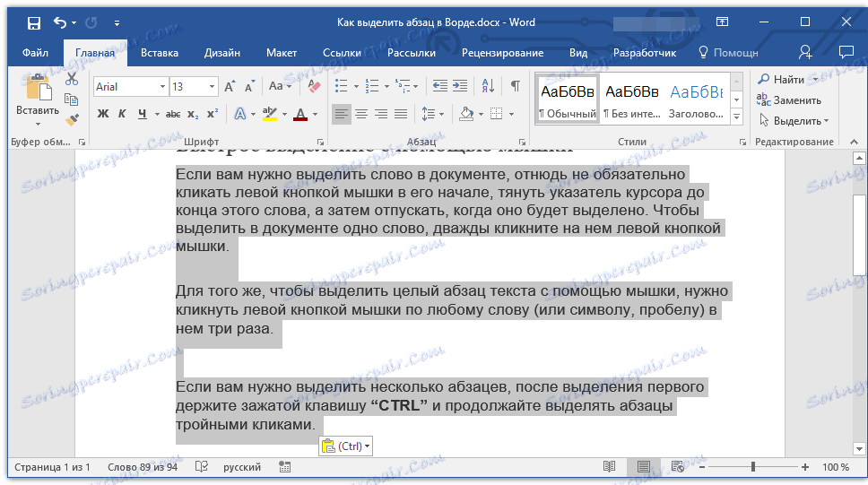The height and width of the screenshot is (485, 868).
Task: Open the Arial font name dropdown
Action: pyautogui.click(x=162, y=87)
